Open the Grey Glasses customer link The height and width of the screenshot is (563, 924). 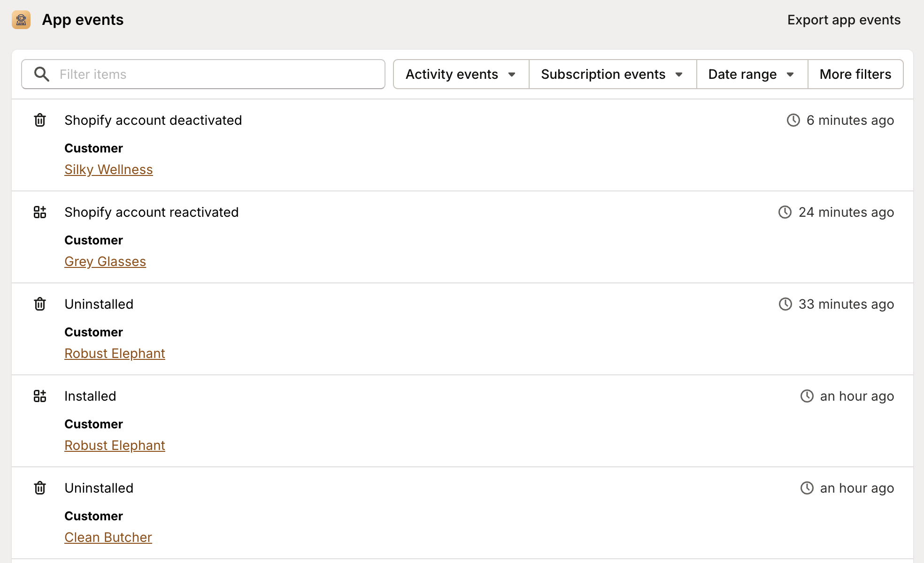pos(105,261)
